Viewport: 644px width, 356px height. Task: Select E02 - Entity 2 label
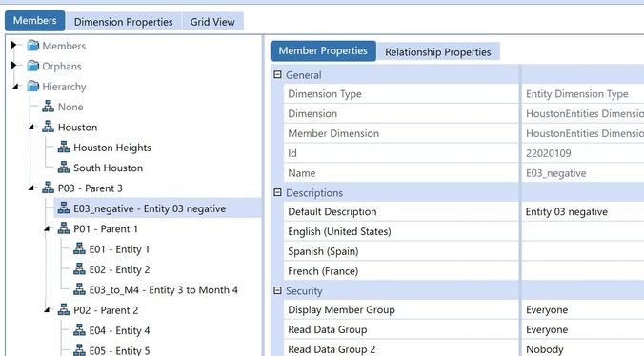(119, 269)
